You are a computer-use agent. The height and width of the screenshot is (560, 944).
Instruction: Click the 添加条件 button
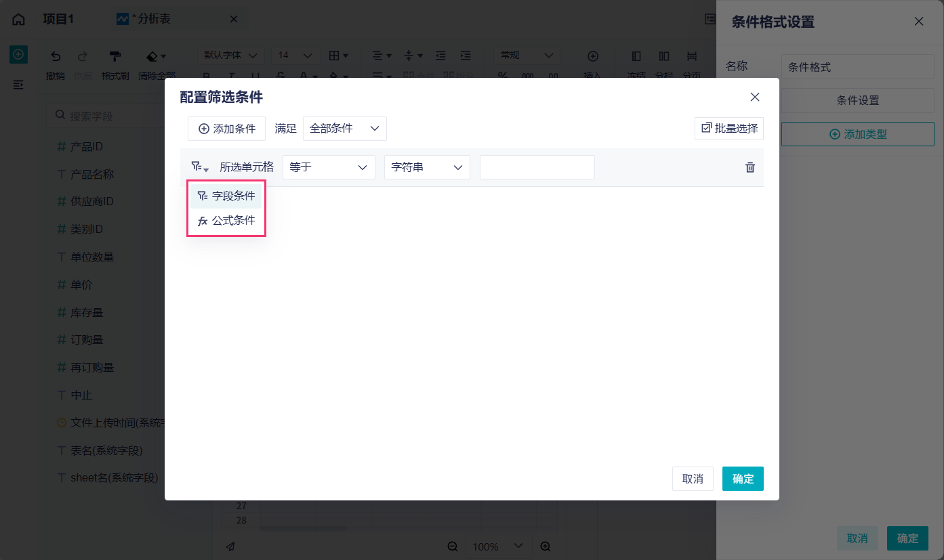226,129
